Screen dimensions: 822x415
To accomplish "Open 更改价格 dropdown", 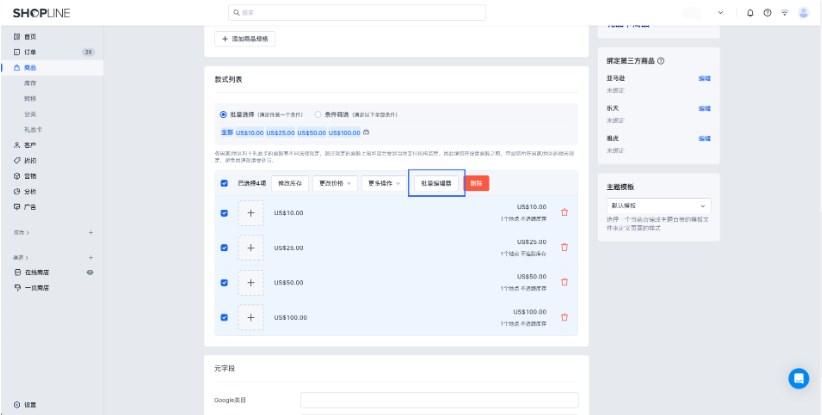I will 335,183.
